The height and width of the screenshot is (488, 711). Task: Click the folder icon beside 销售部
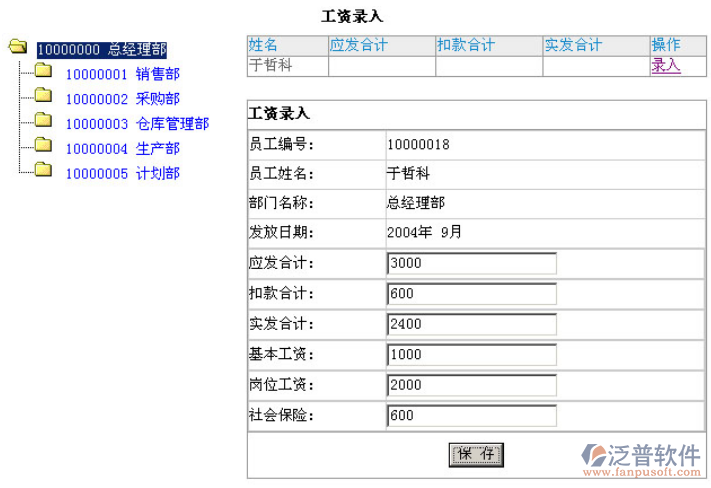tap(43, 70)
